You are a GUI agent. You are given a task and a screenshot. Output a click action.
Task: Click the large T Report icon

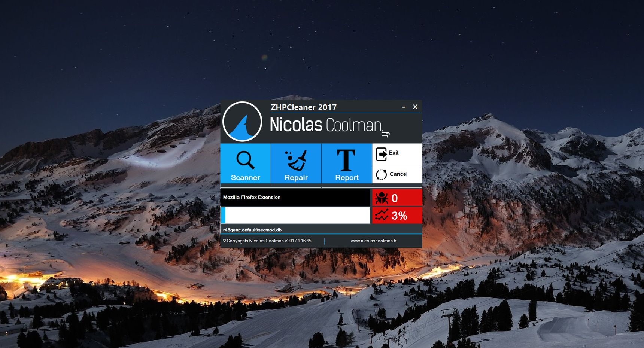(346, 160)
